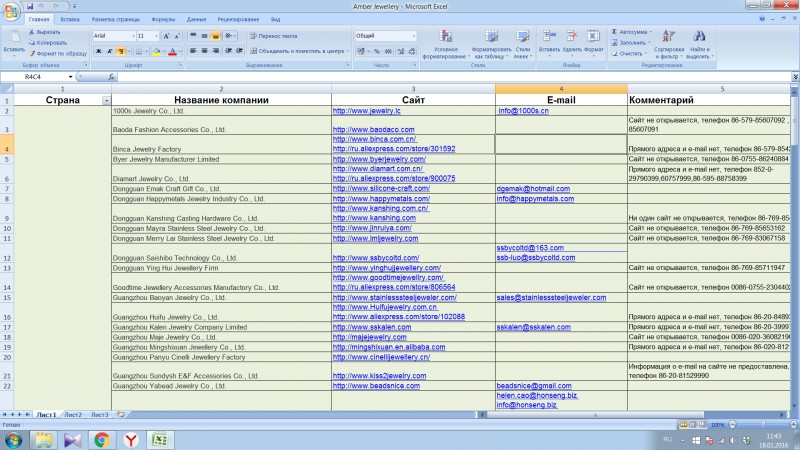Toggle underline (Ч) formatting
800x450 pixels.
point(121,51)
